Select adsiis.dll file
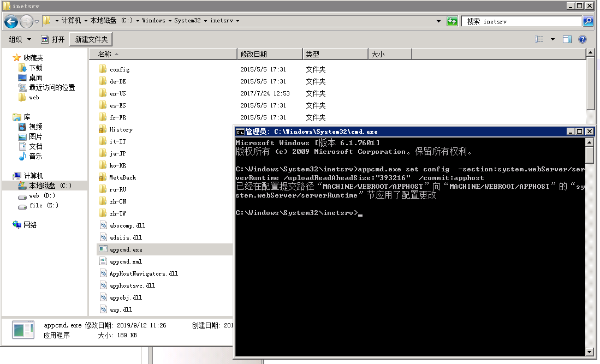 point(121,238)
